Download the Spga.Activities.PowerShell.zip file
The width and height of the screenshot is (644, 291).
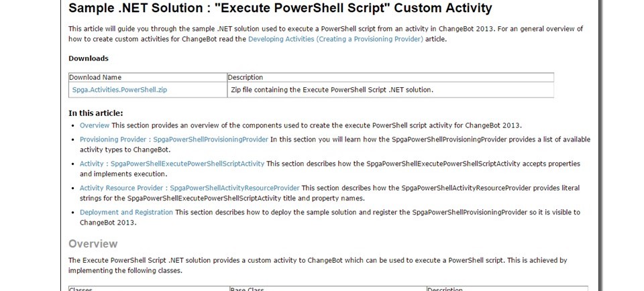point(119,89)
